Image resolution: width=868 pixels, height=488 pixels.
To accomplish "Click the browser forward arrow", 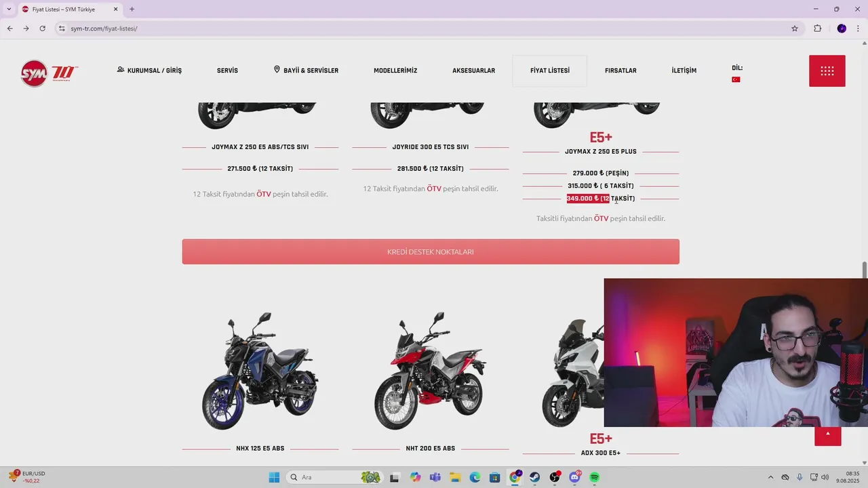I will pyautogui.click(x=26, y=28).
